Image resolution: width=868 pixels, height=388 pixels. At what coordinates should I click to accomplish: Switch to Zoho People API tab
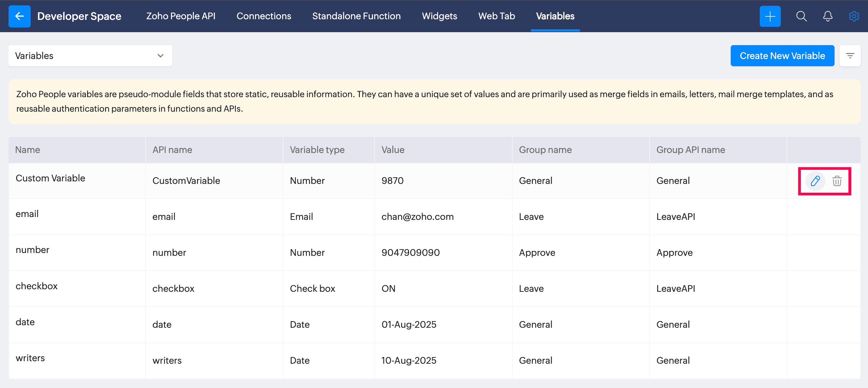[x=181, y=16]
